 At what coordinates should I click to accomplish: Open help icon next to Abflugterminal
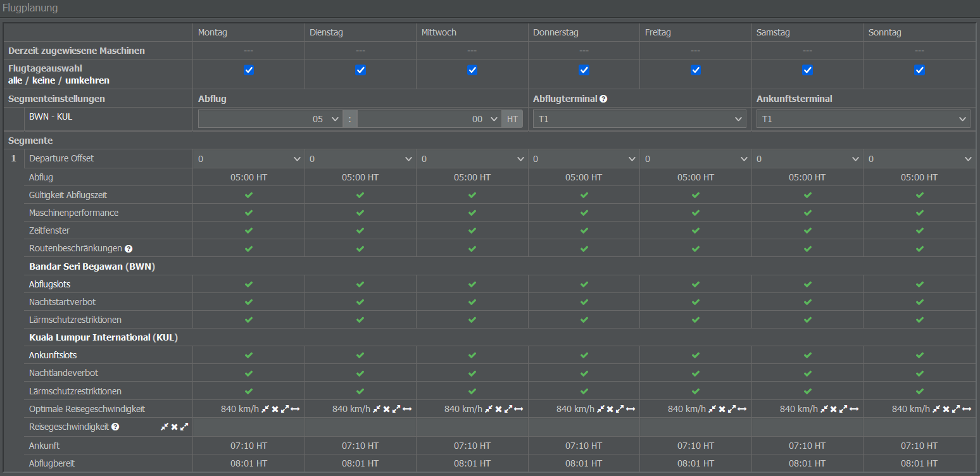point(603,99)
